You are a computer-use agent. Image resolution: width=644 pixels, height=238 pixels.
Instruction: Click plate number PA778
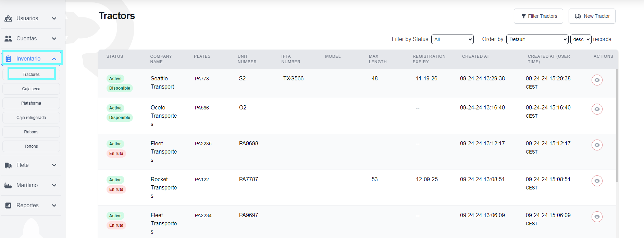(x=202, y=79)
